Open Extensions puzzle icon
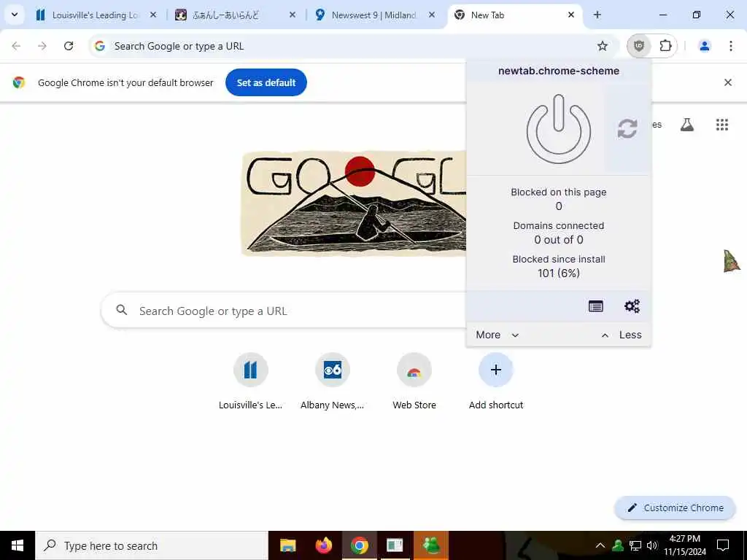Screen dimensions: 747x560 [665, 46]
